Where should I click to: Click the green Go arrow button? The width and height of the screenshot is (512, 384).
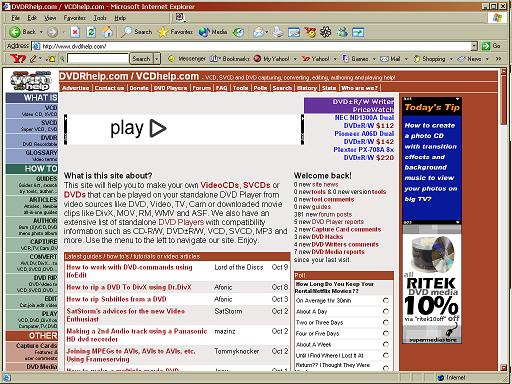tap(486, 46)
